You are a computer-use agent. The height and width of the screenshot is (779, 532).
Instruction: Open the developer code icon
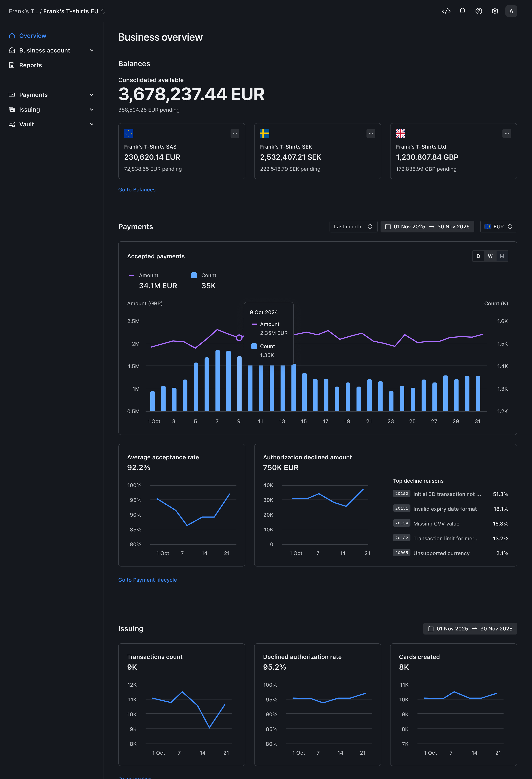446,11
